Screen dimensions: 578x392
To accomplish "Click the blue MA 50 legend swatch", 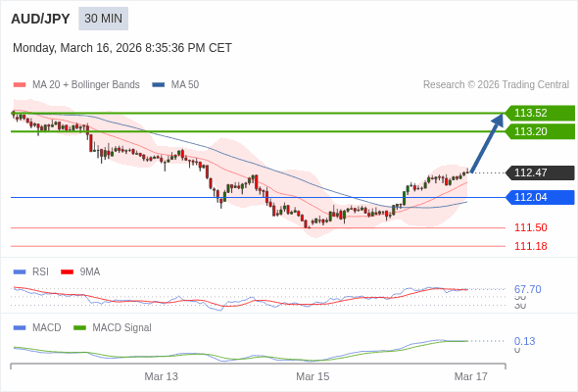I will pos(159,85).
